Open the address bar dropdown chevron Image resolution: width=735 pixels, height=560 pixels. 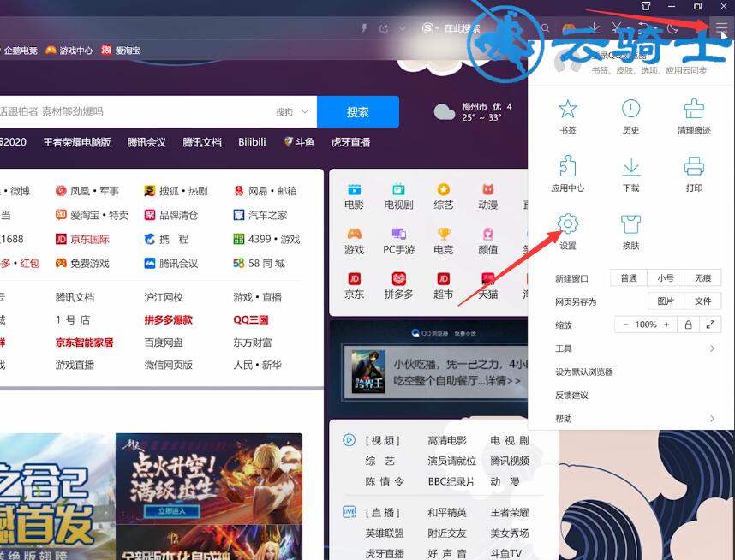402,28
